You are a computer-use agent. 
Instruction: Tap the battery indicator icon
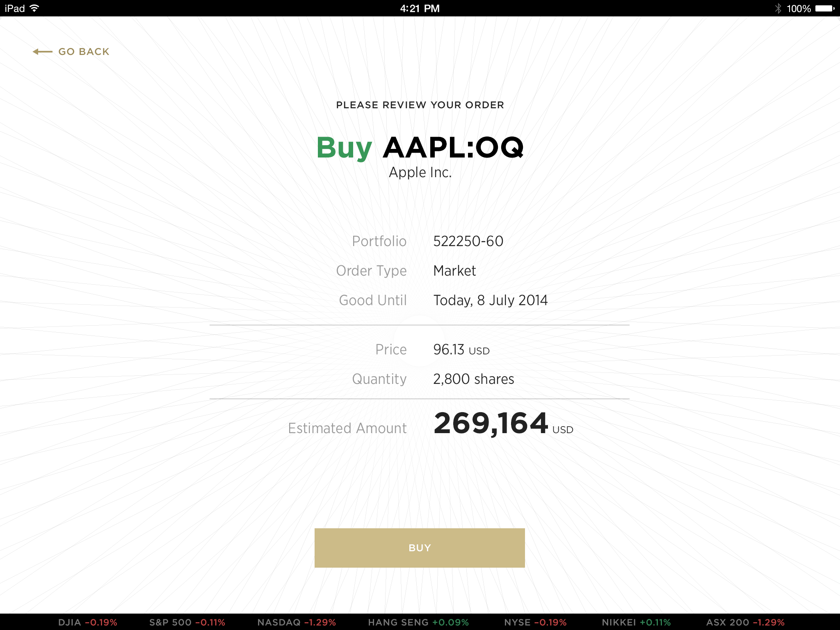[825, 8]
